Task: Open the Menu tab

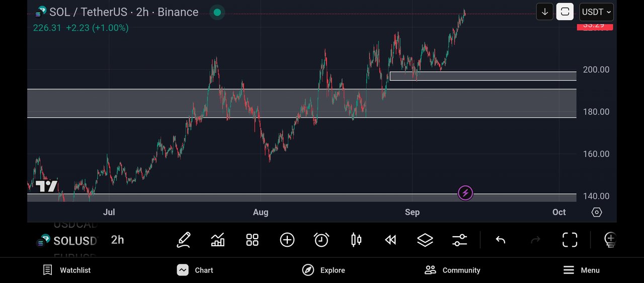Action: click(581, 270)
